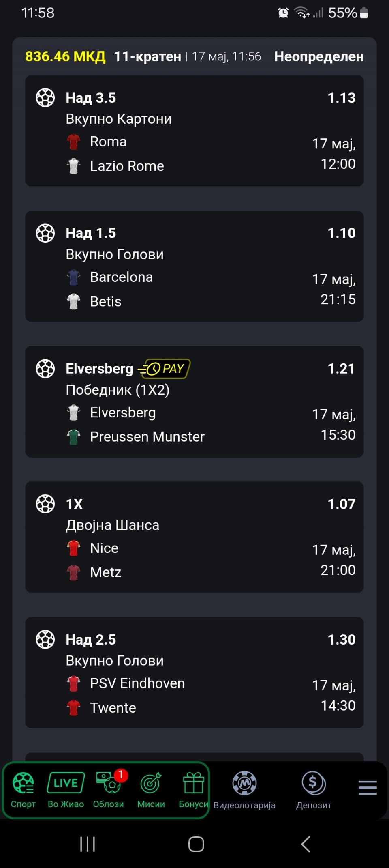Tap the Nice team jersey icon
Screen dimensions: 389x868
coord(74,548)
